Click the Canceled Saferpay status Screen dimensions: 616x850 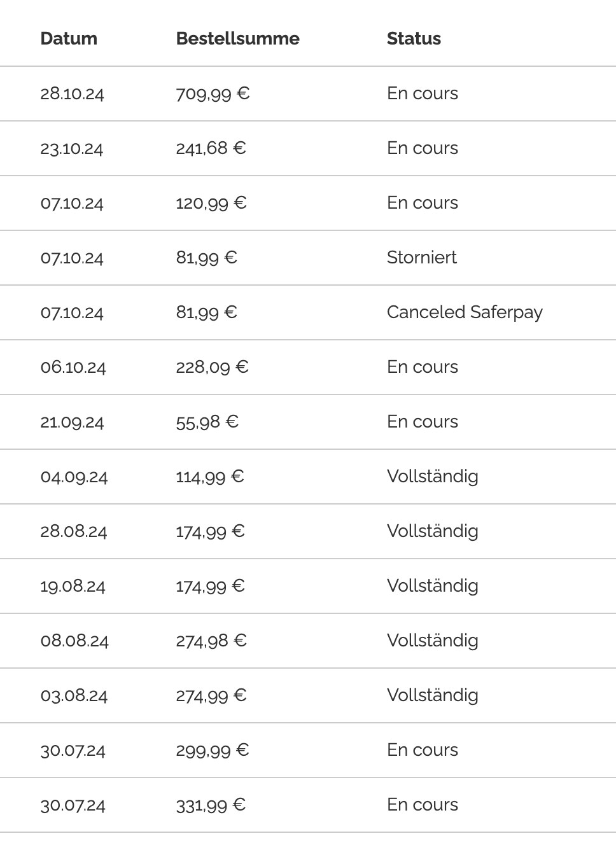(x=465, y=312)
